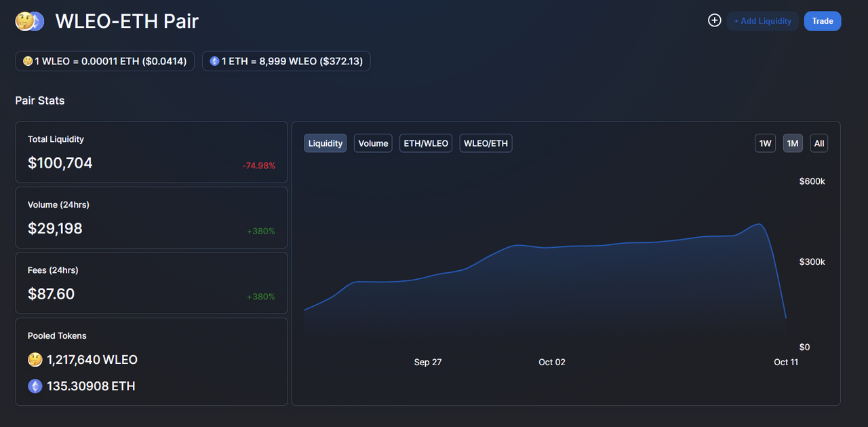Image resolution: width=868 pixels, height=427 pixels.
Task: Set chart range to 1W
Action: point(765,143)
